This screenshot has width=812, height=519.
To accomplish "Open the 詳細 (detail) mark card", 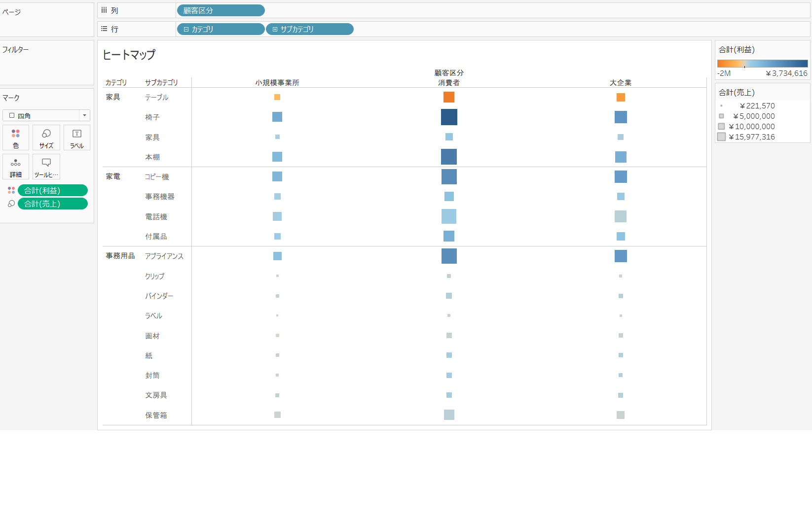I will [16, 167].
